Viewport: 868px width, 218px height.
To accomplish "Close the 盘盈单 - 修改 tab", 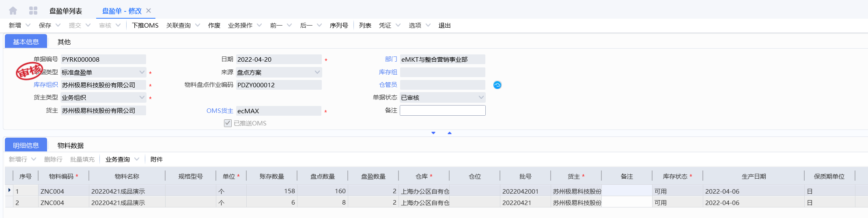I will [149, 11].
